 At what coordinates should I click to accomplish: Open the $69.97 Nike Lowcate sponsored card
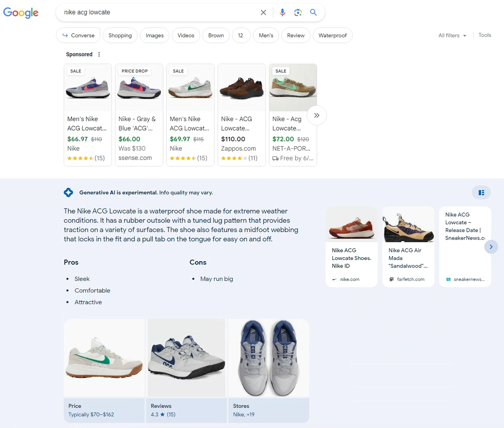[x=191, y=115]
